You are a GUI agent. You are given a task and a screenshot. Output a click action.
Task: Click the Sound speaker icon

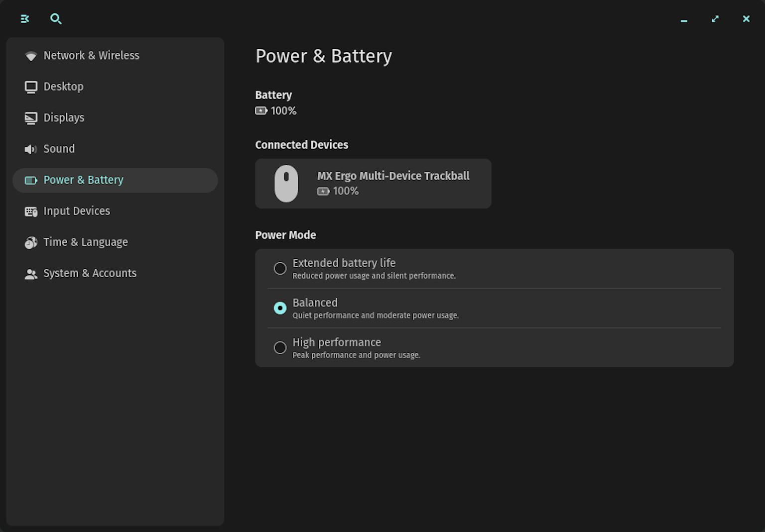[x=31, y=149]
